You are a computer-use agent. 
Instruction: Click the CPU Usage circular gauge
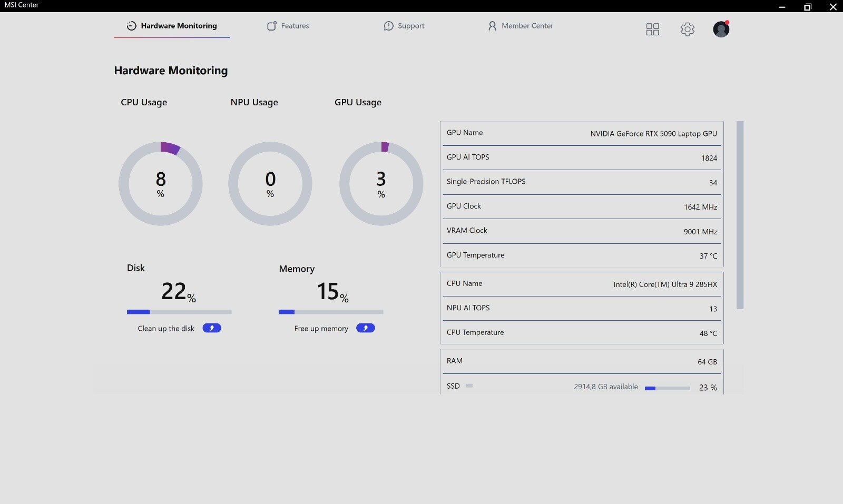161,183
